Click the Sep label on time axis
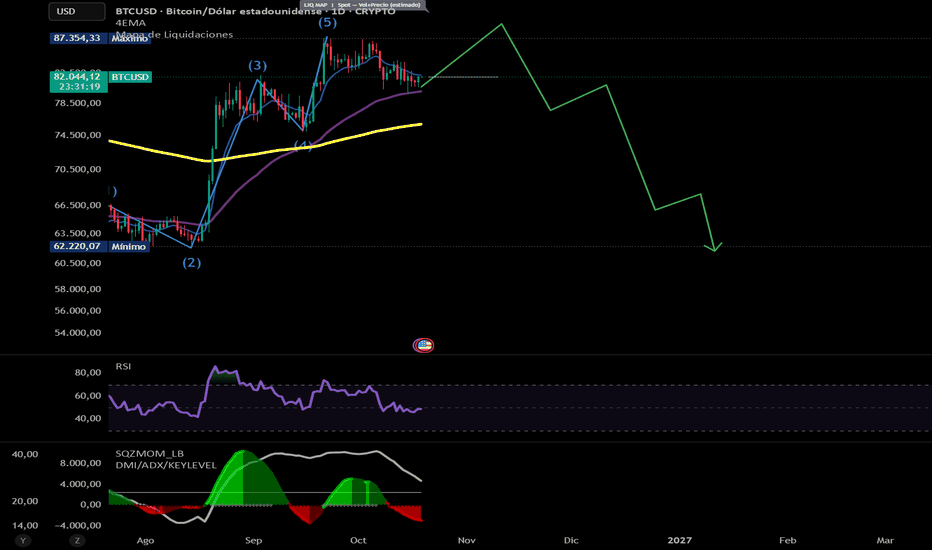Viewport: 932px width, 550px height. pyautogui.click(x=253, y=540)
